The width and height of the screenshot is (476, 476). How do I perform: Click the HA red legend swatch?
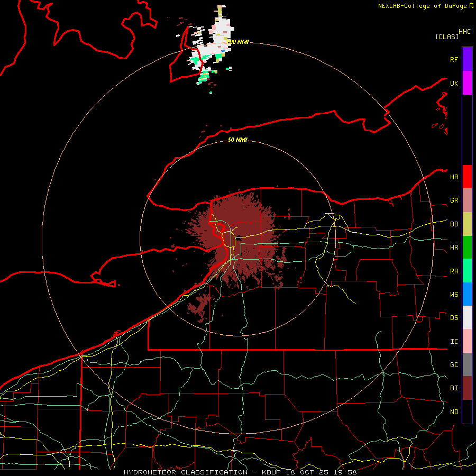pos(467,177)
